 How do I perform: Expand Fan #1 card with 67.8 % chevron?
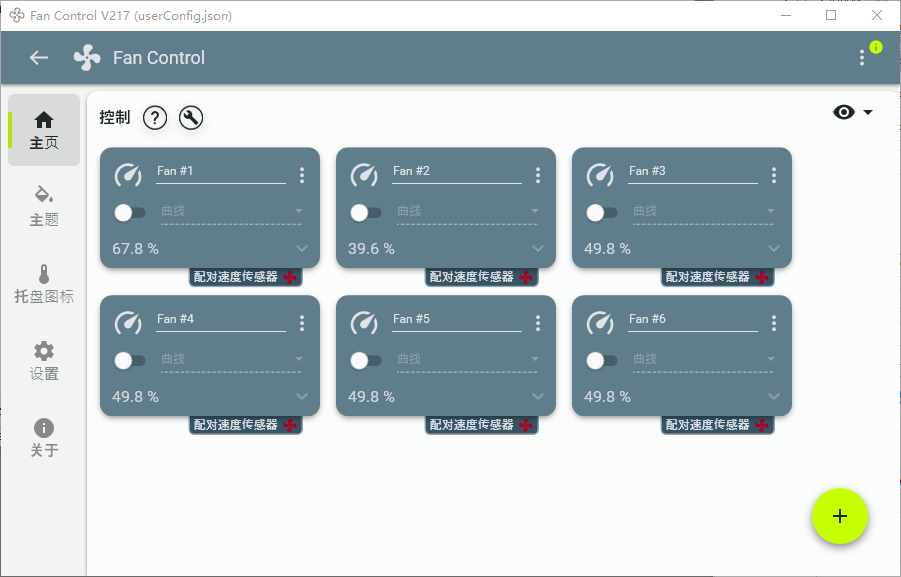click(302, 248)
